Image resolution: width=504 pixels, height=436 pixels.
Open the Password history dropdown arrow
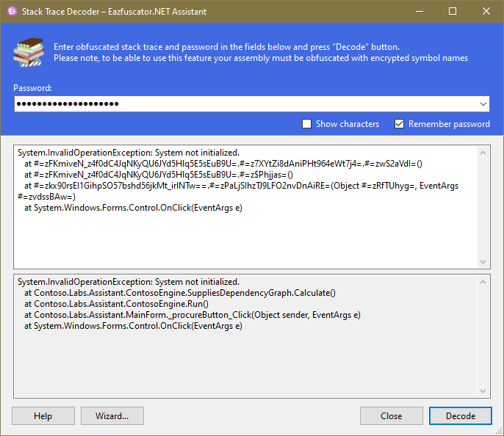point(483,104)
